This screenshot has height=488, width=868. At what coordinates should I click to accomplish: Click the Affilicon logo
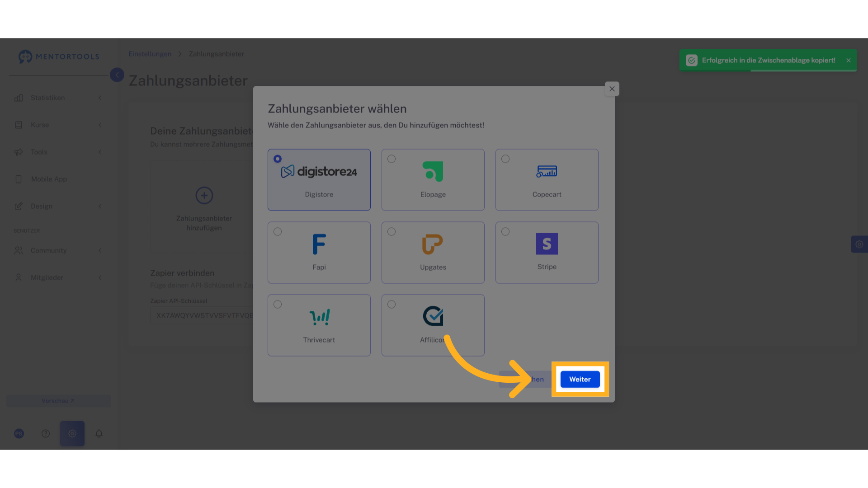[x=433, y=316]
